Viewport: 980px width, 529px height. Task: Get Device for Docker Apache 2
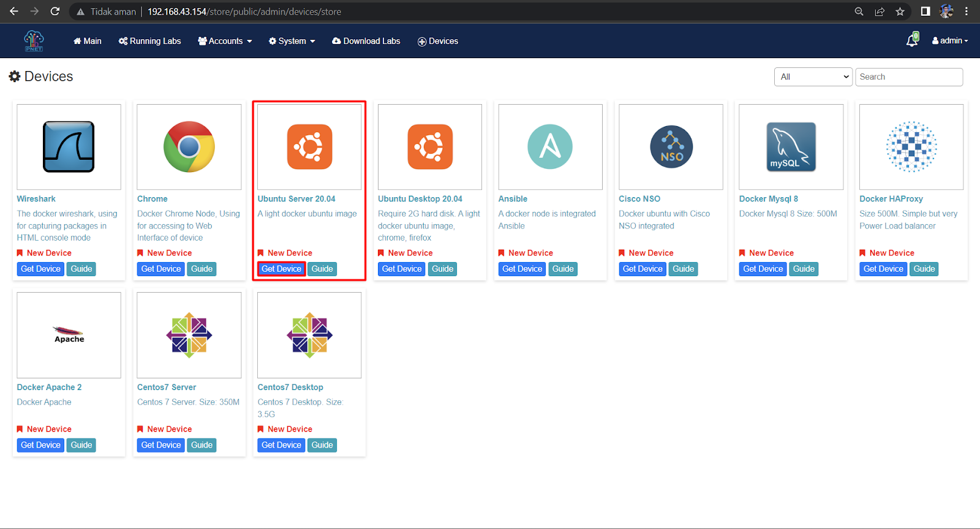[40, 445]
